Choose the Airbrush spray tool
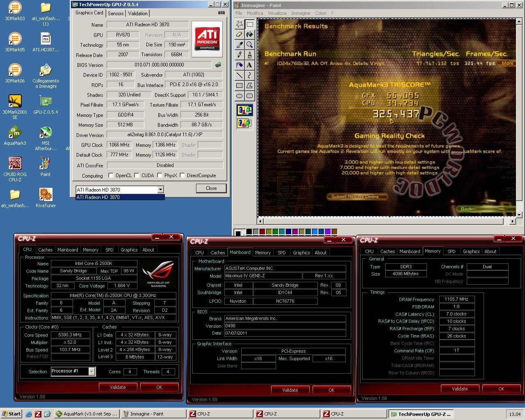The width and height of the screenshot is (525, 420). click(x=240, y=65)
